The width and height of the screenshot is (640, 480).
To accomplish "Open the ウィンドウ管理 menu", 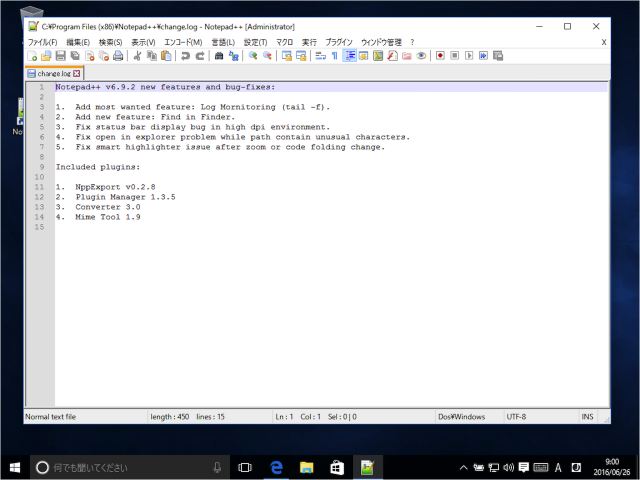I will click(381, 42).
